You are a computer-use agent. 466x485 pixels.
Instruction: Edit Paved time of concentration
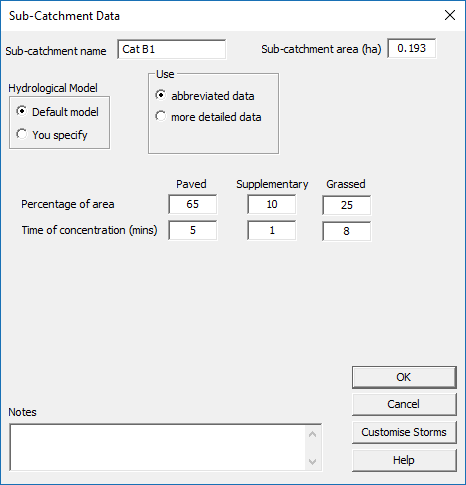pyautogui.click(x=193, y=230)
